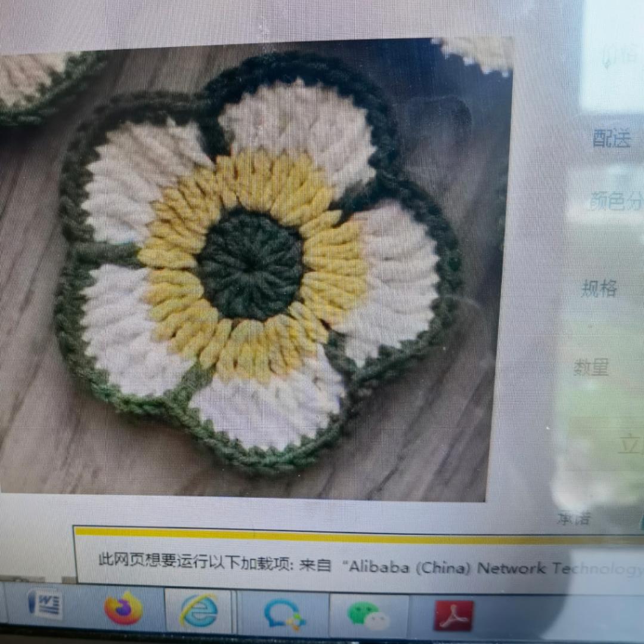Screen dimensions: 644x644
Task: Click the crochet flower product image
Action: point(256,268)
